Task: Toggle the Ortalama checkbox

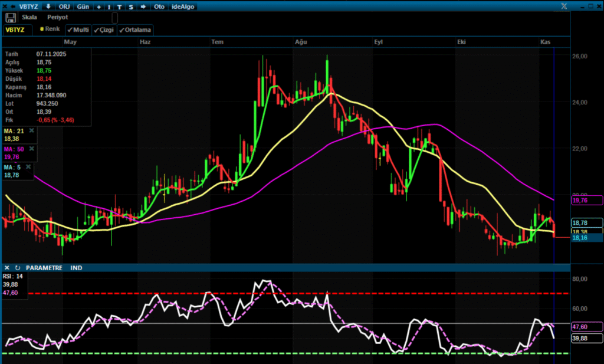Action: 135,29
